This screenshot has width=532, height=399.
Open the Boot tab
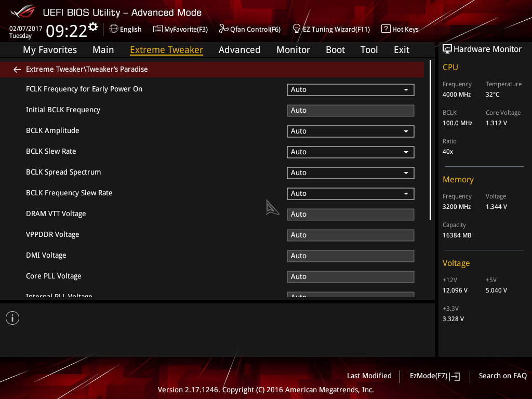tap(335, 50)
